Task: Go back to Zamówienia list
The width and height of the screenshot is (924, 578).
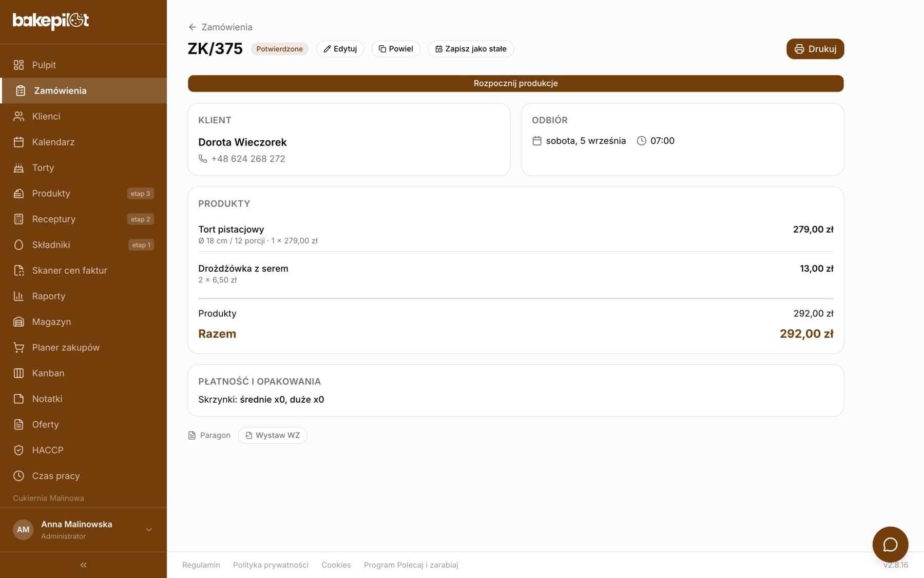Action: pos(220,27)
